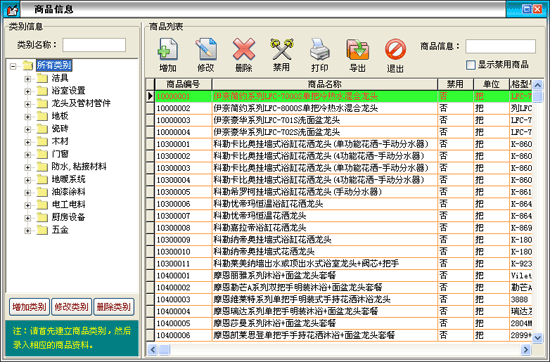Screen dimensions: 550x362
Task: Select the 龙头及管材管件 folder icon
Action: tap(42, 103)
